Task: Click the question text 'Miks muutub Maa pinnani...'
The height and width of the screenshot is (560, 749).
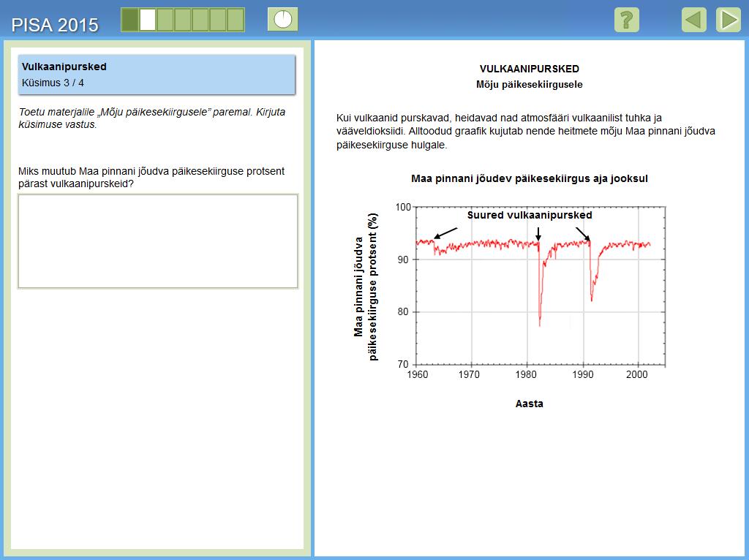Action: (x=151, y=178)
